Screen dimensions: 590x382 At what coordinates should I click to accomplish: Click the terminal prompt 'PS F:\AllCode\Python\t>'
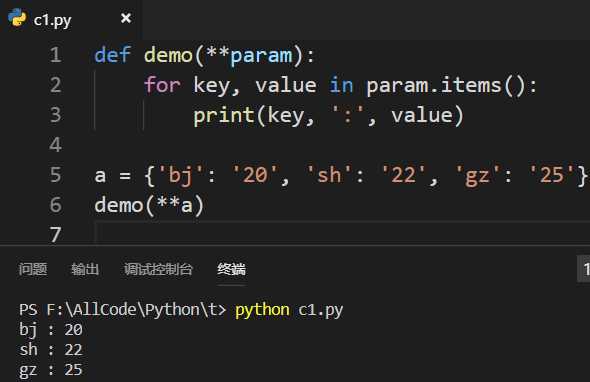123,310
